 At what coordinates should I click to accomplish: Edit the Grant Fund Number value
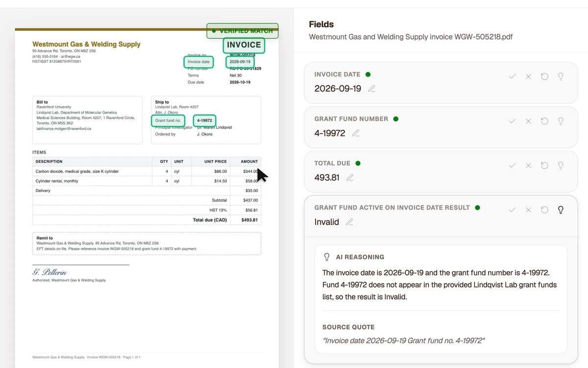pyautogui.click(x=356, y=133)
